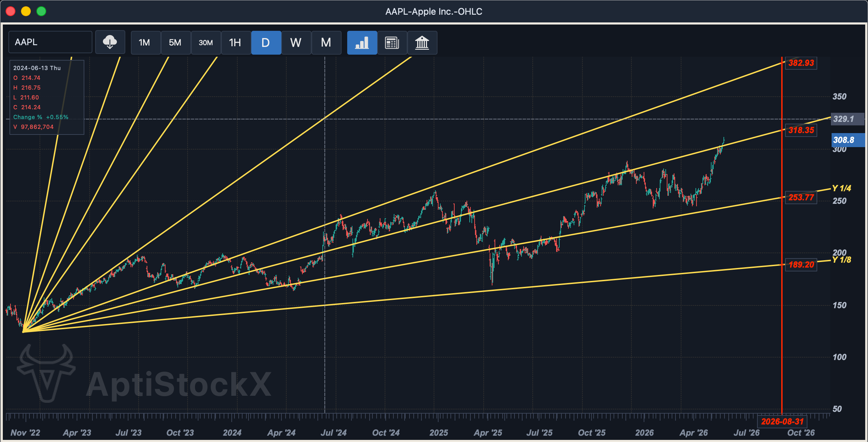This screenshot has width=868, height=442.
Task: Click the 308.8 current price tag
Action: [x=848, y=140]
